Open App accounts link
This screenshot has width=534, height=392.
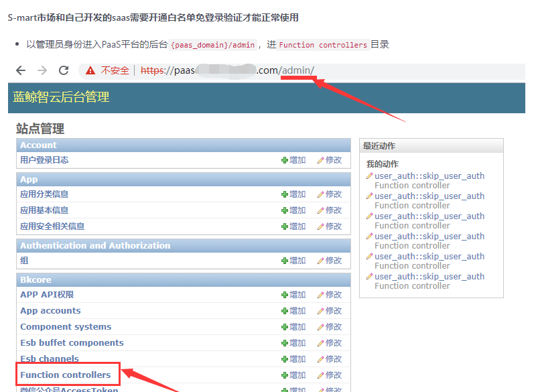(x=50, y=311)
